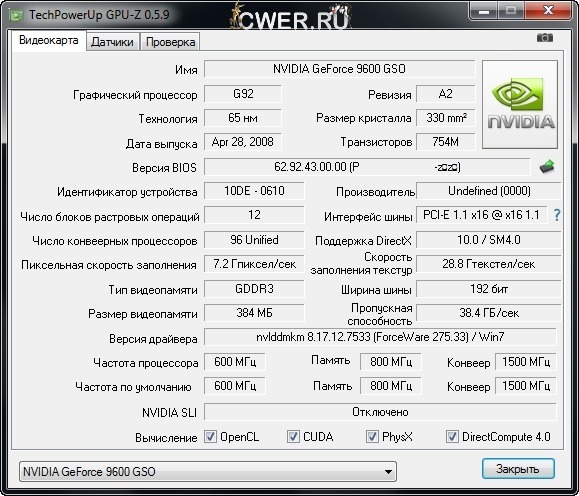Close the GPU-Z window with X
Image resolution: width=579 pixels, height=496 pixels.
[548, 11]
